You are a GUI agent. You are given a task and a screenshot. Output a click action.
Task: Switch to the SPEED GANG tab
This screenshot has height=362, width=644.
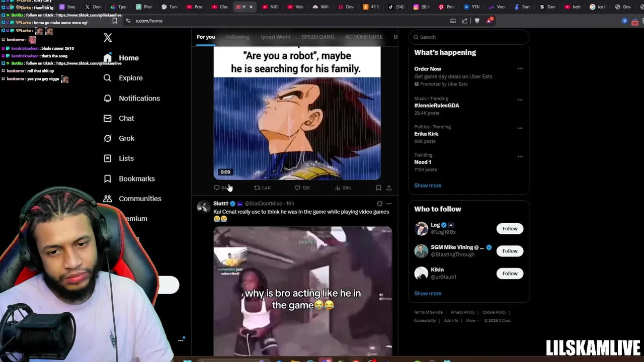click(x=318, y=37)
